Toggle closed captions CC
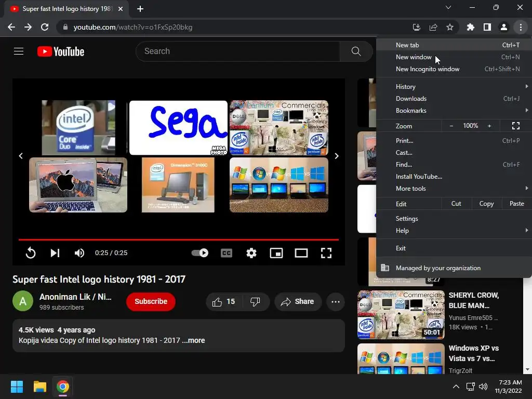The width and height of the screenshot is (532, 399). [x=227, y=253]
